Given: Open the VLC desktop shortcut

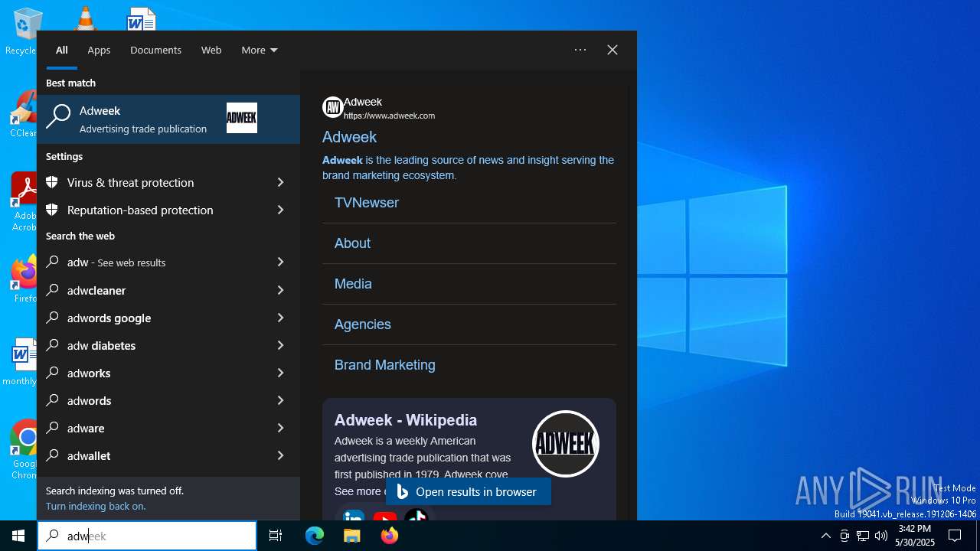Looking at the screenshot, I should pos(85,17).
